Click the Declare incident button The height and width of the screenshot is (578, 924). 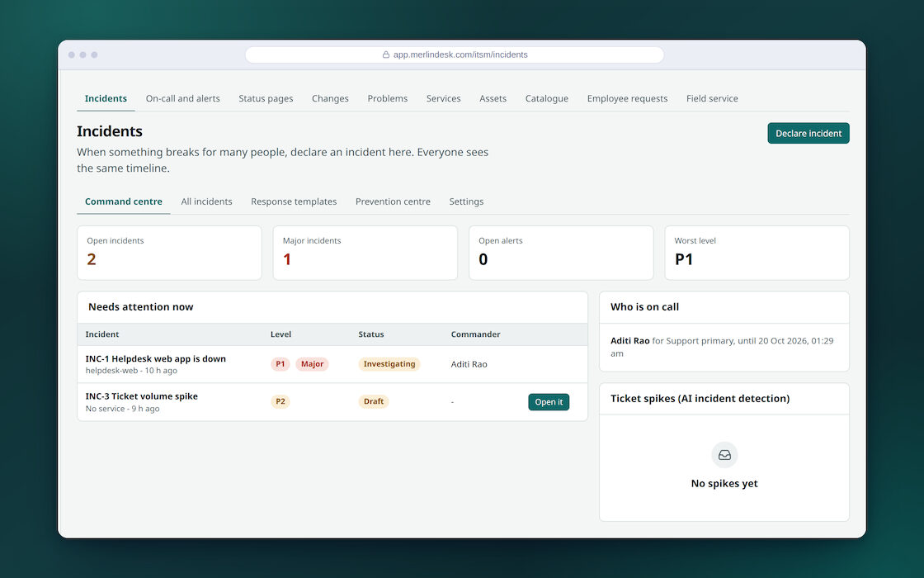pyautogui.click(x=808, y=133)
